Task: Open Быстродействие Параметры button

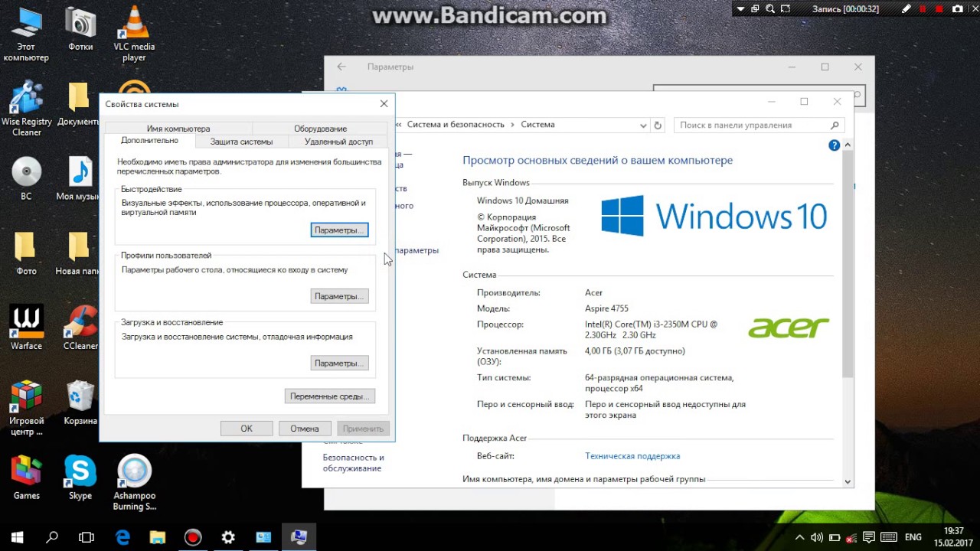Action: point(339,230)
